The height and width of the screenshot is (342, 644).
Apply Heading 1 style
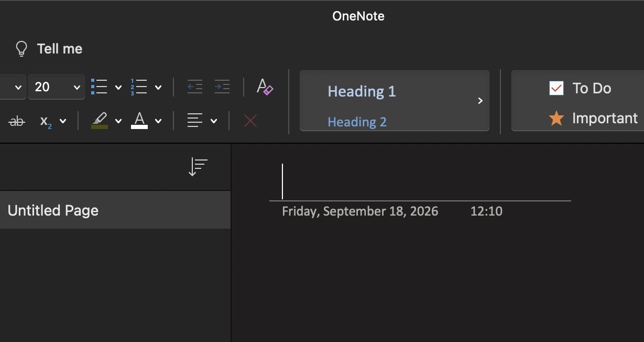pyautogui.click(x=362, y=91)
